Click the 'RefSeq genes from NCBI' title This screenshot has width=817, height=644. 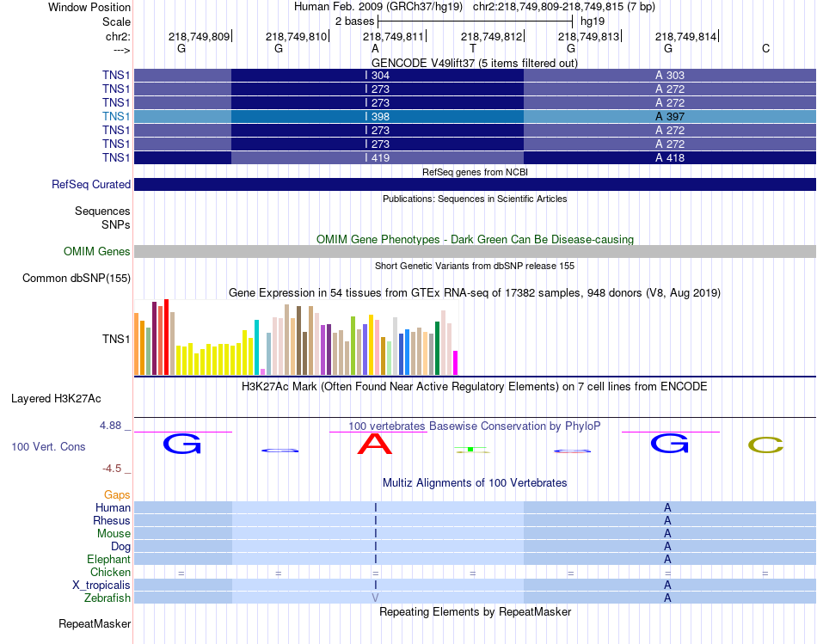coord(475,172)
